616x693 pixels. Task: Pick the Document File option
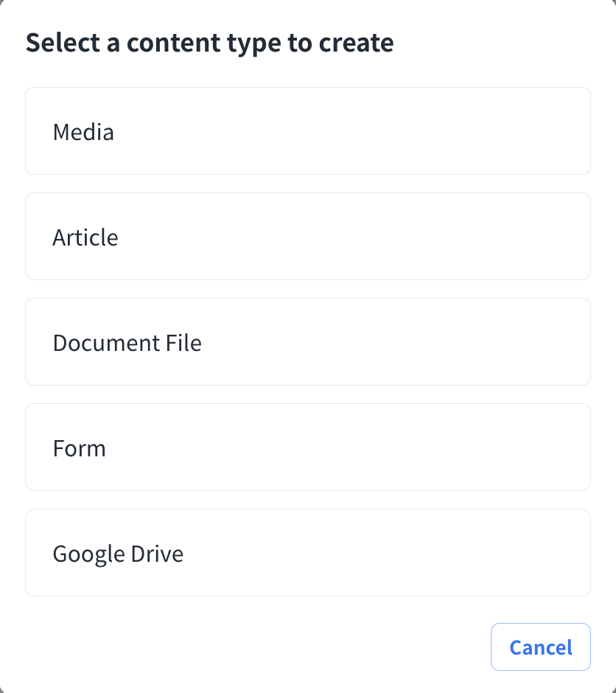point(307,342)
